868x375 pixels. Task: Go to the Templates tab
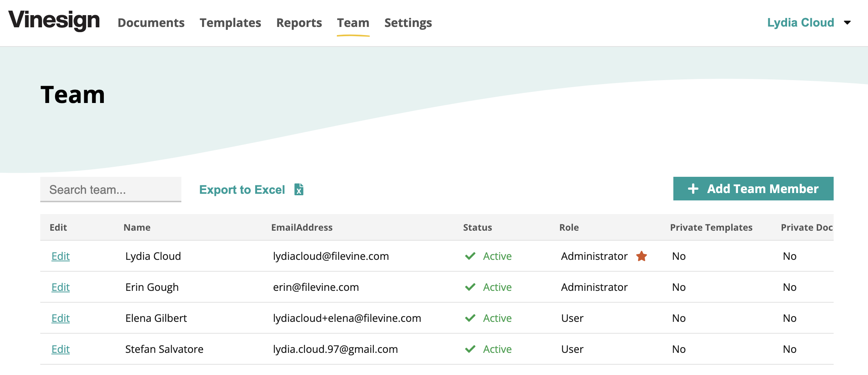(230, 23)
